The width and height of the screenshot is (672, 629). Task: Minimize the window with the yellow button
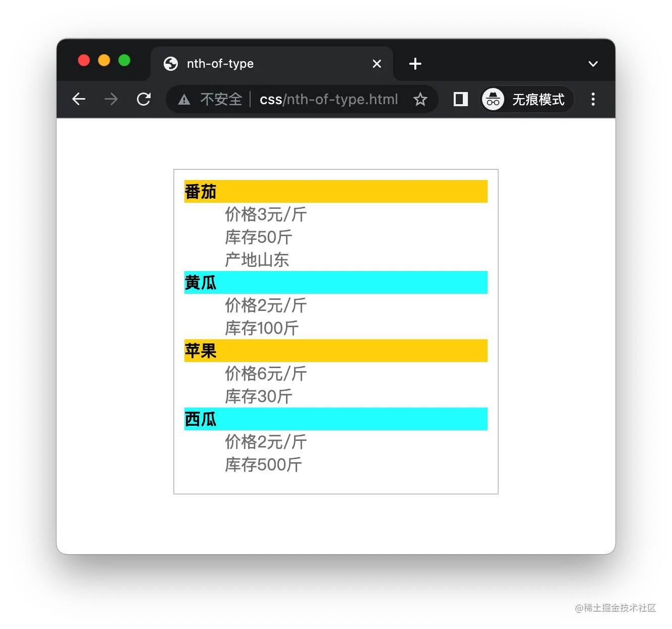[x=104, y=61]
